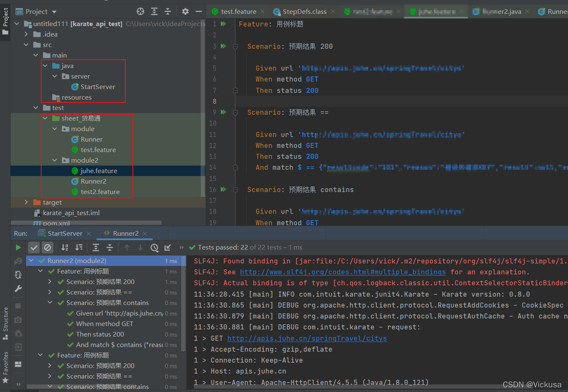
Task: Open wrench settings in Run sidebar
Action: 18,289
